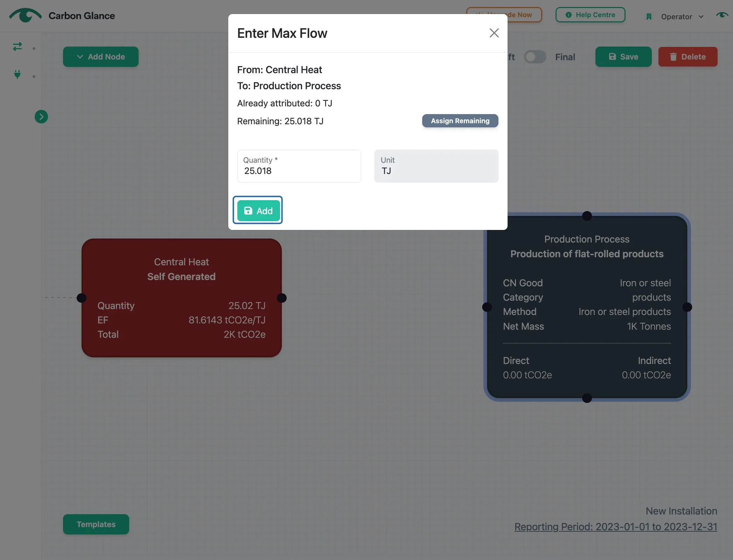
Task: Click the building icon beside Operator
Action: [x=649, y=16]
